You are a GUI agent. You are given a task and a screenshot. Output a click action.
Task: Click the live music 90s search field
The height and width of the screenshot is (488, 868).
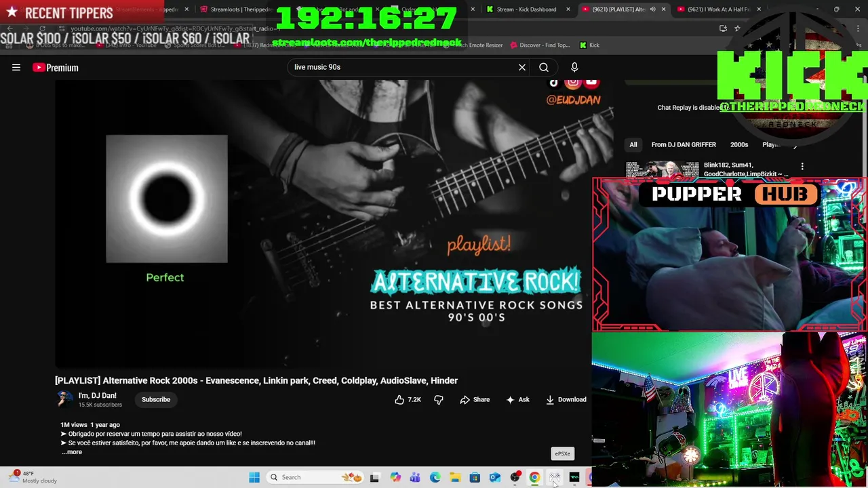(x=403, y=67)
